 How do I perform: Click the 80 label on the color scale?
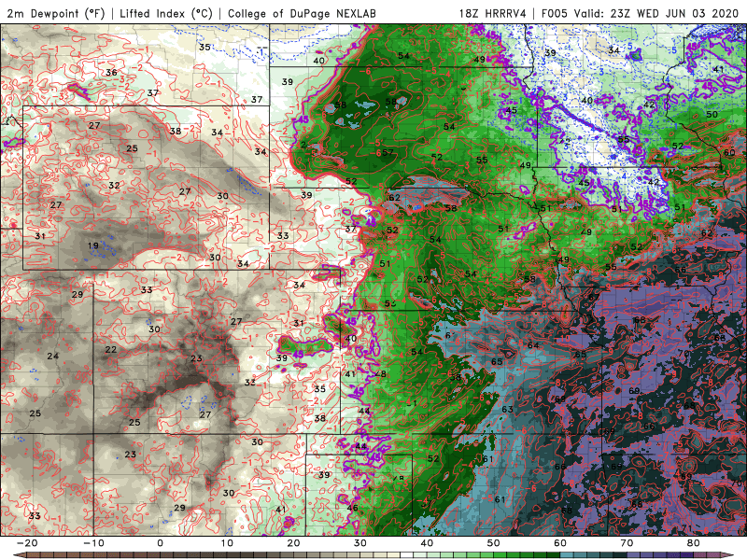[x=694, y=543]
